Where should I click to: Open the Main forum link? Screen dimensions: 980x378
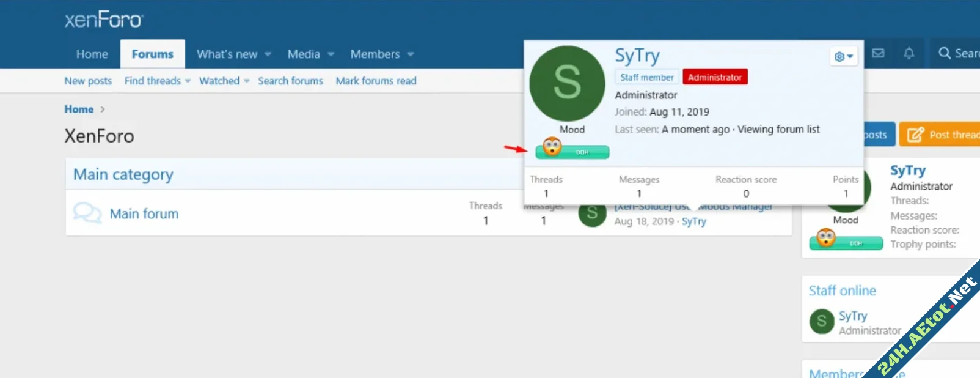pyautogui.click(x=144, y=213)
